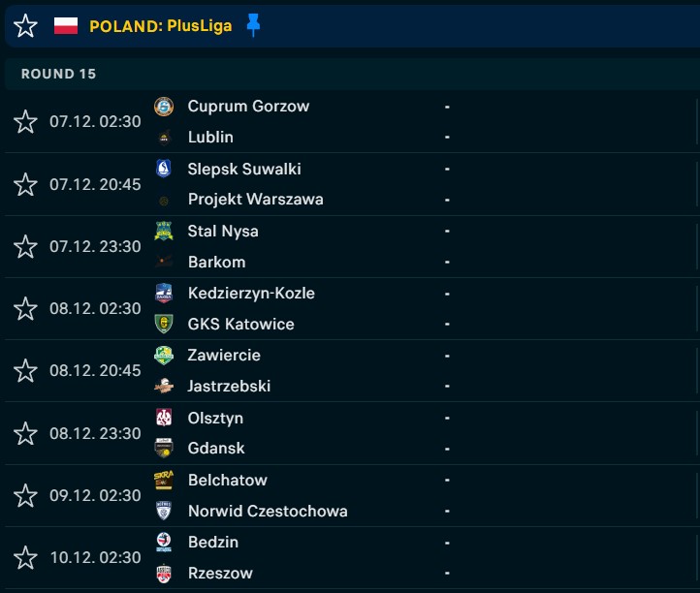This screenshot has width=700, height=593.
Task: Click the Slepsk Suwalki team crest
Action: (164, 169)
